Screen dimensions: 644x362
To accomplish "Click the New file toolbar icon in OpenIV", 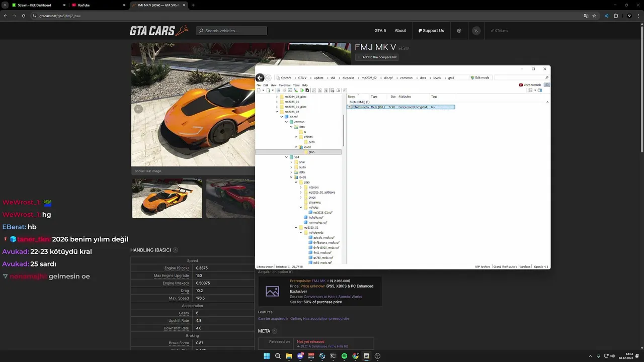I will click(x=259, y=90).
